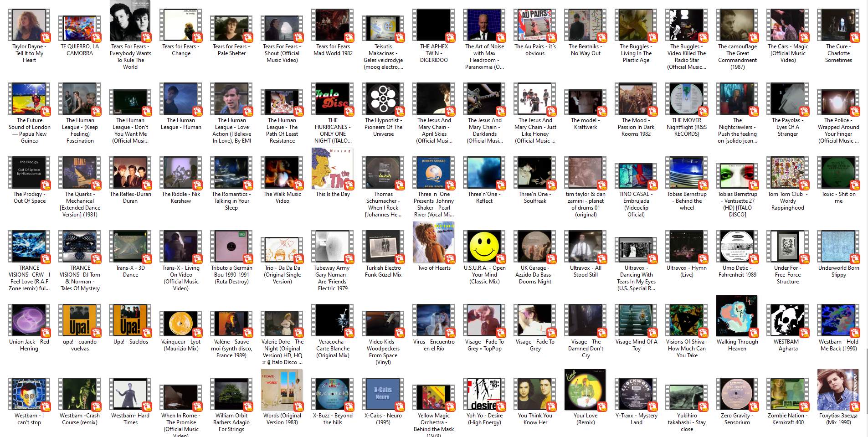
Task: Click the Your Love (Remix) cover thumbnail
Action: [x=586, y=391]
